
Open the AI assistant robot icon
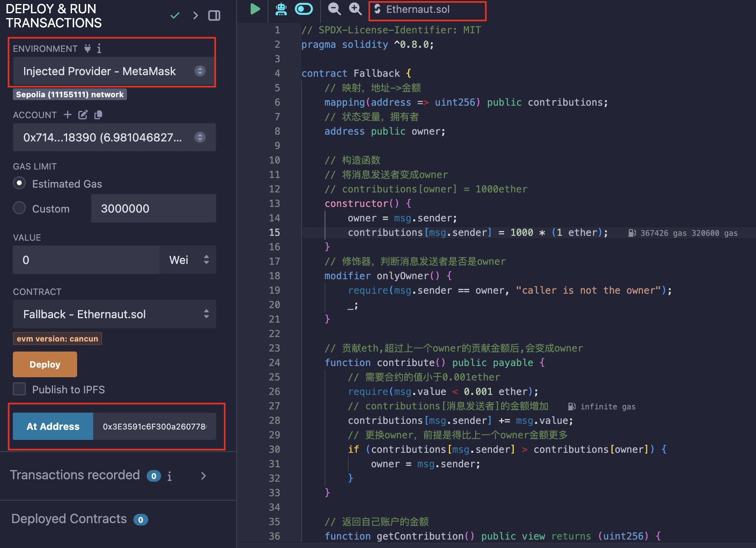tap(281, 9)
